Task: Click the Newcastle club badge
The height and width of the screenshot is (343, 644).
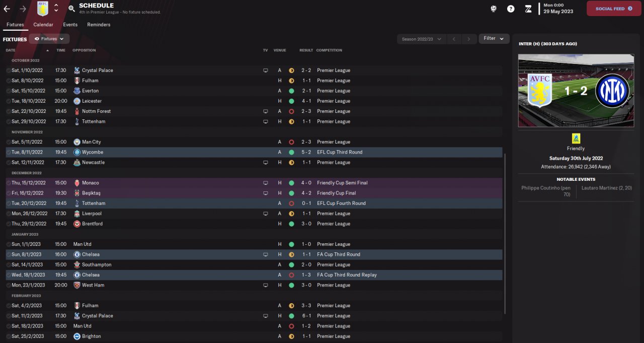Action: tap(77, 163)
